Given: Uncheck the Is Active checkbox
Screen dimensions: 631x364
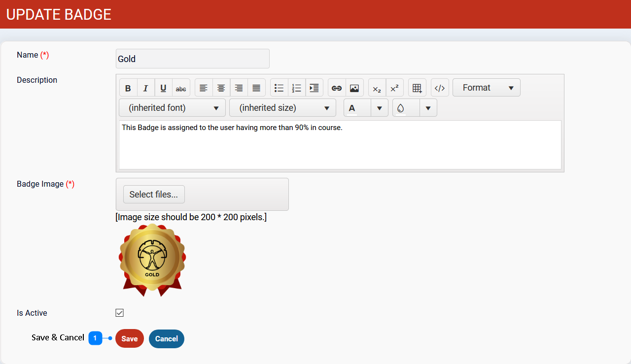Looking at the screenshot, I should click(119, 313).
